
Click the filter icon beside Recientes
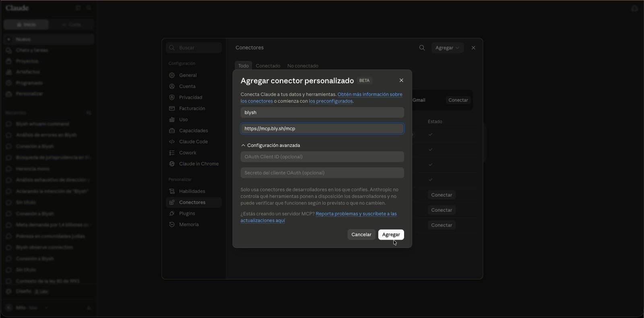[x=89, y=113]
